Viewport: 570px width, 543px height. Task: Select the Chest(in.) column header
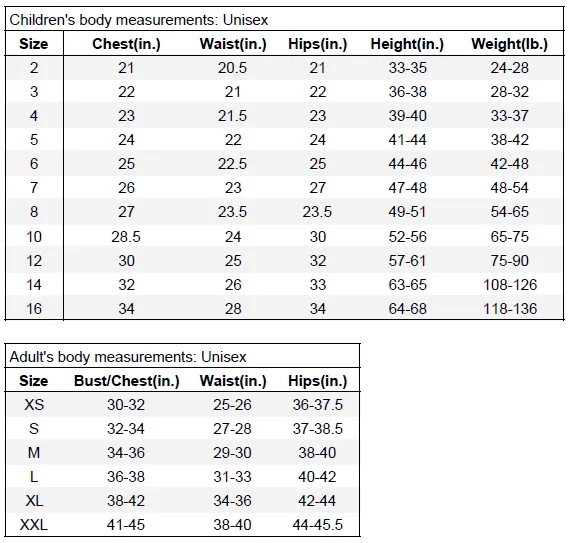(126, 44)
